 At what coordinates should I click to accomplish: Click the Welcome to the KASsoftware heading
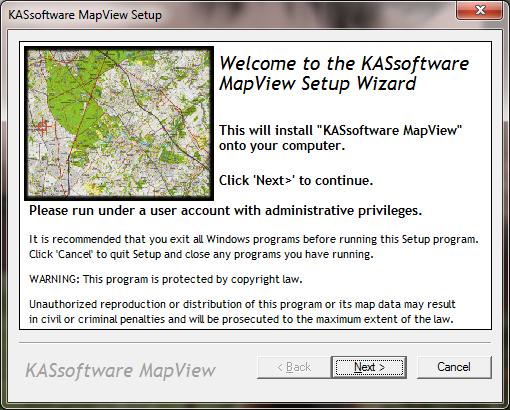coord(344,63)
